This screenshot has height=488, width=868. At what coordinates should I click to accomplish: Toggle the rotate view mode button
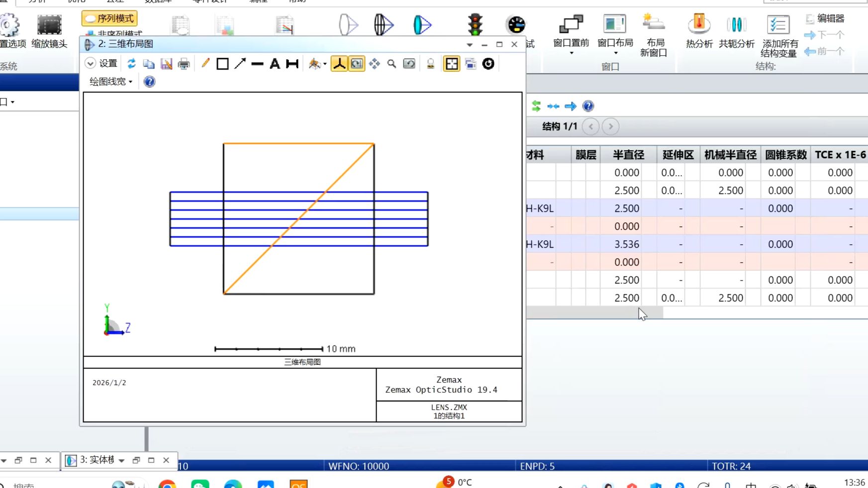tap(357, 64)
